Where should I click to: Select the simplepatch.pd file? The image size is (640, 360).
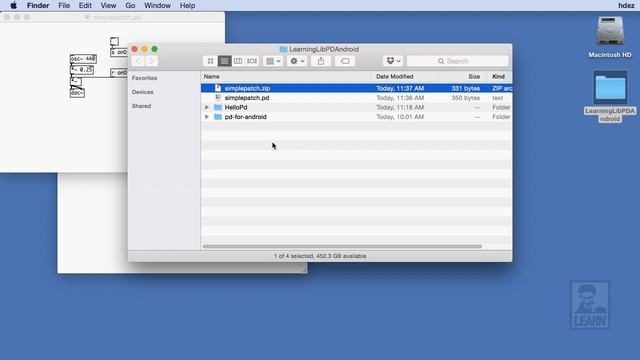[247, 98]
